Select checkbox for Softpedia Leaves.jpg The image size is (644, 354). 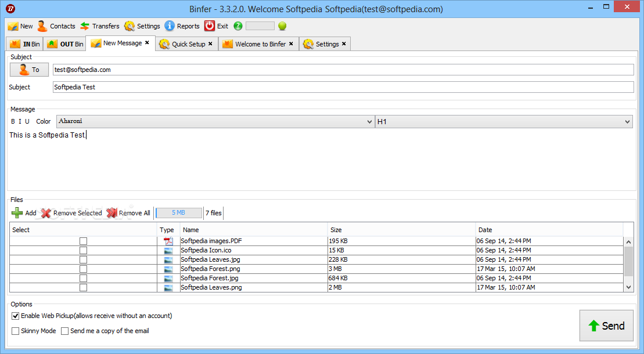click(84, 260)
